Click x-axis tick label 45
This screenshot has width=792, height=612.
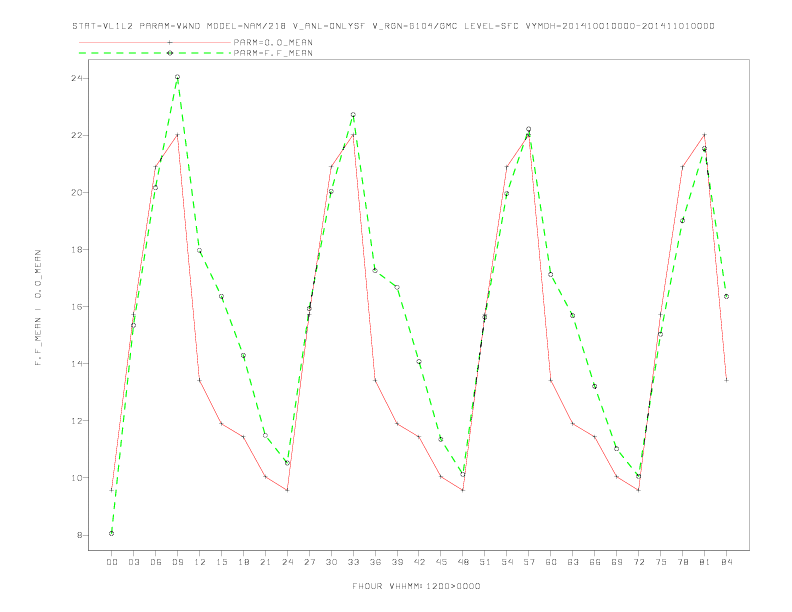[441, 562]
